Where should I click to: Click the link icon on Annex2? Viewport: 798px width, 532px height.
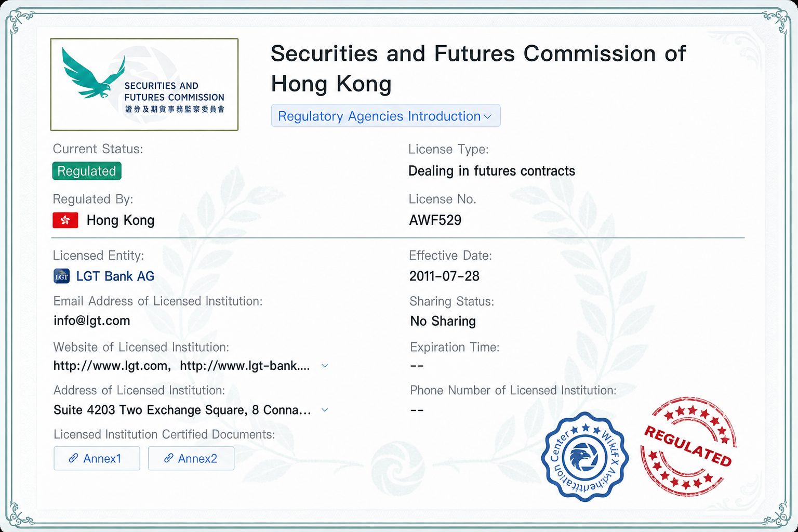168,458
